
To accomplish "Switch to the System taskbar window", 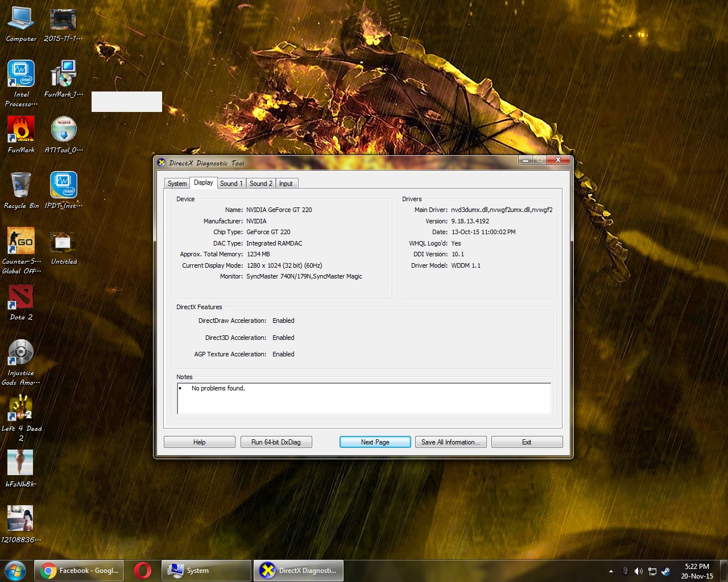I will (x=206, y=571).
